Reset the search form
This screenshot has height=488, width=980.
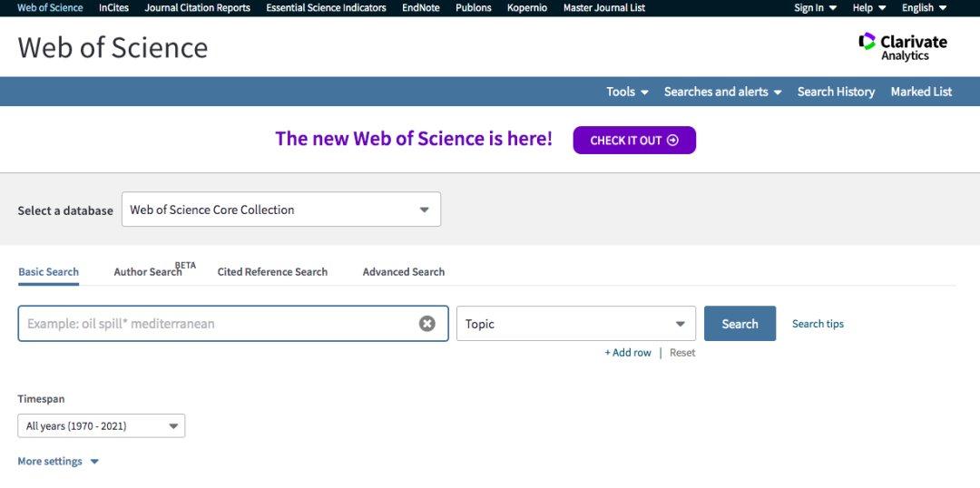pos(682,353)
